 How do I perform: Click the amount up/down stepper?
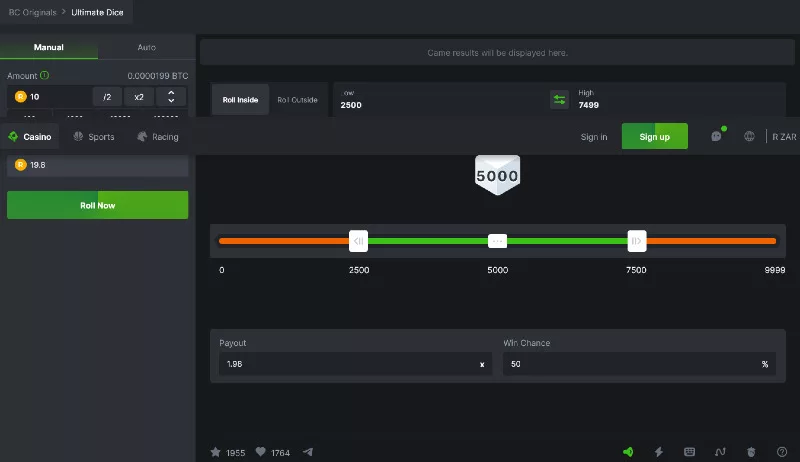pos(171,96)
